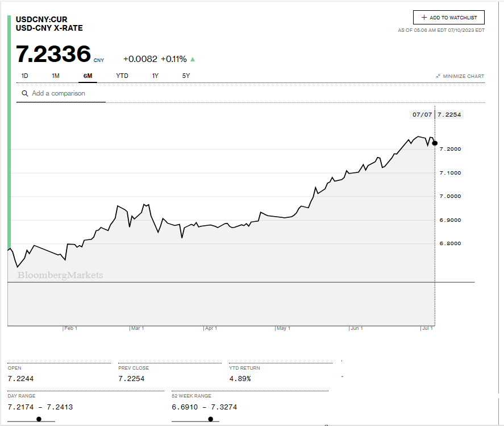Switch chart to the 1Y range
Screen dimensions: 504x426
click(155, 76)
